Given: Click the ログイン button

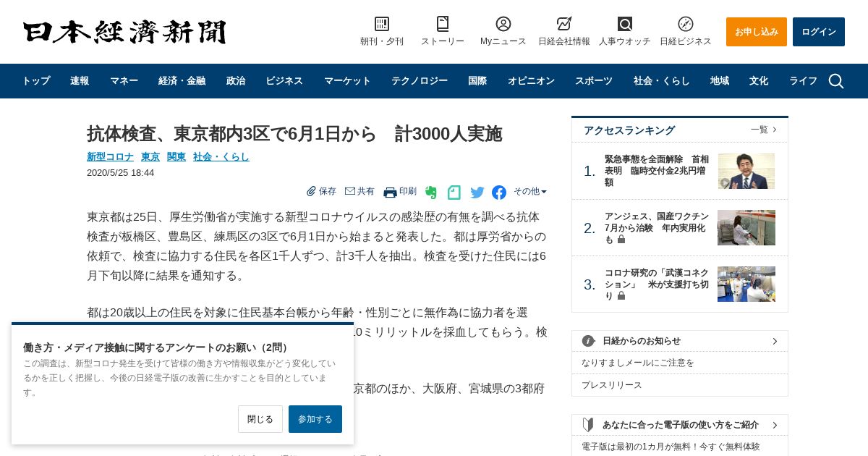Looking at the screenshot, I should 819,32.
